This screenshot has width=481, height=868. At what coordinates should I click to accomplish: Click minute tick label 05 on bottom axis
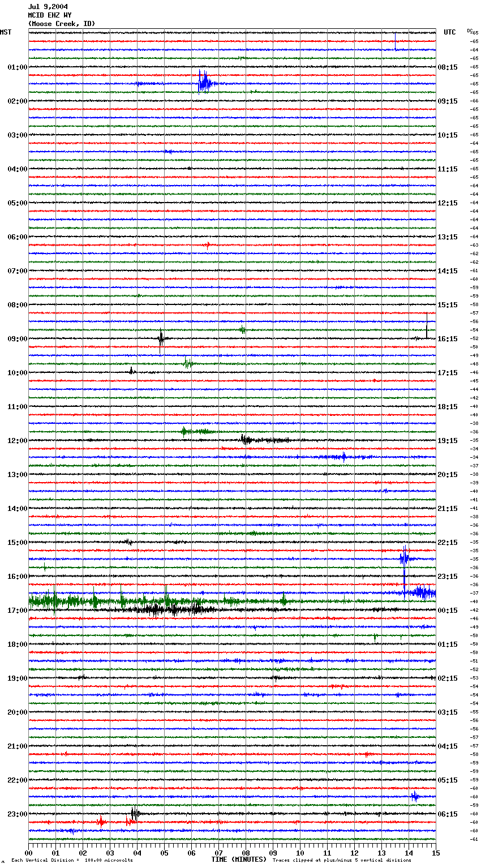(164, 853)
